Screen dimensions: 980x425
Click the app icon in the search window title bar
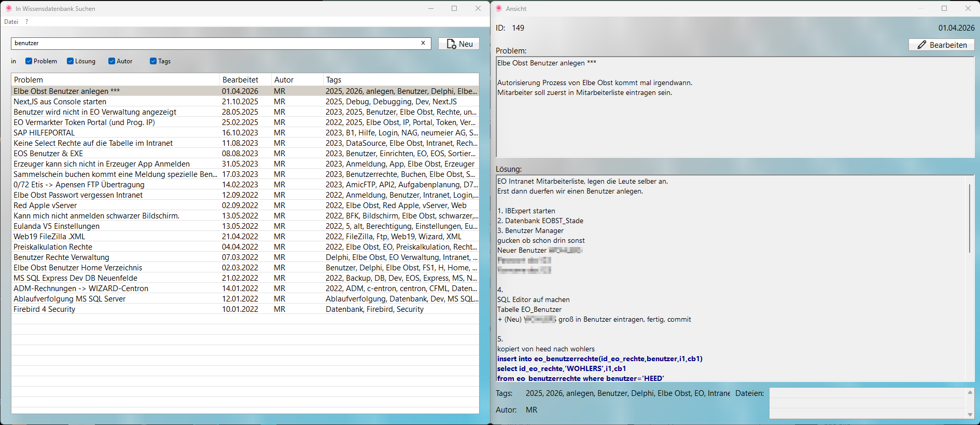pos(8,8)
